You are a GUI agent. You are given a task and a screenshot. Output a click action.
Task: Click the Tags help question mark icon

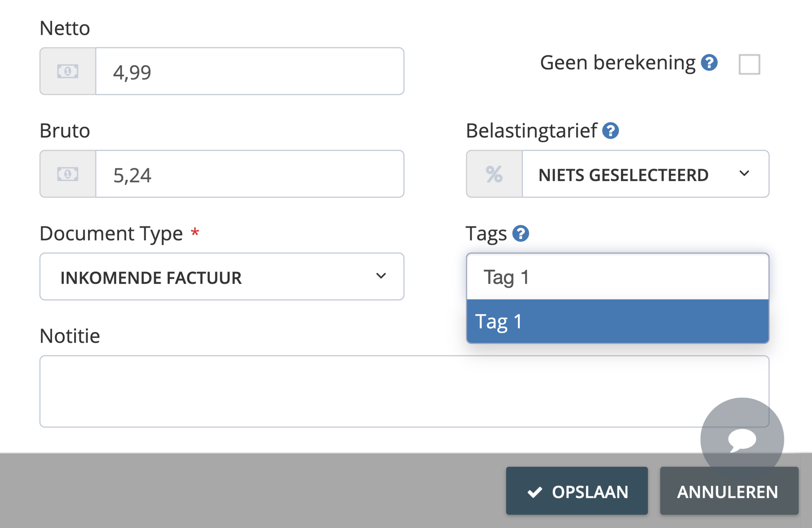pyautogui.click(x=521, y=234)
